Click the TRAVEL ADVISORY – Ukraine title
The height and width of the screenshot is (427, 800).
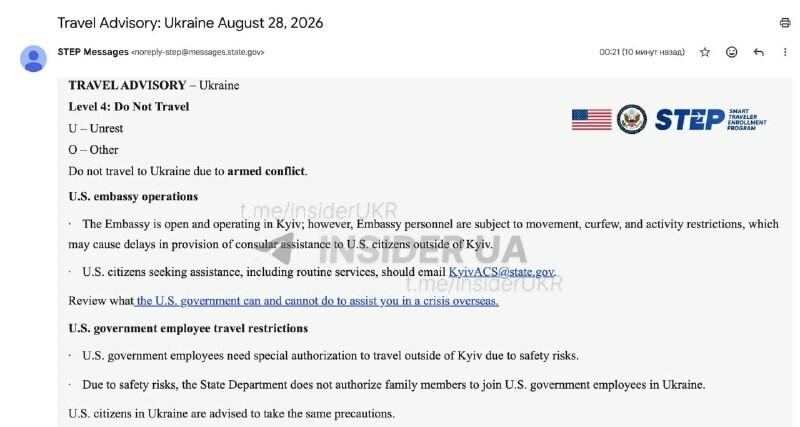[x=154, y=85]
